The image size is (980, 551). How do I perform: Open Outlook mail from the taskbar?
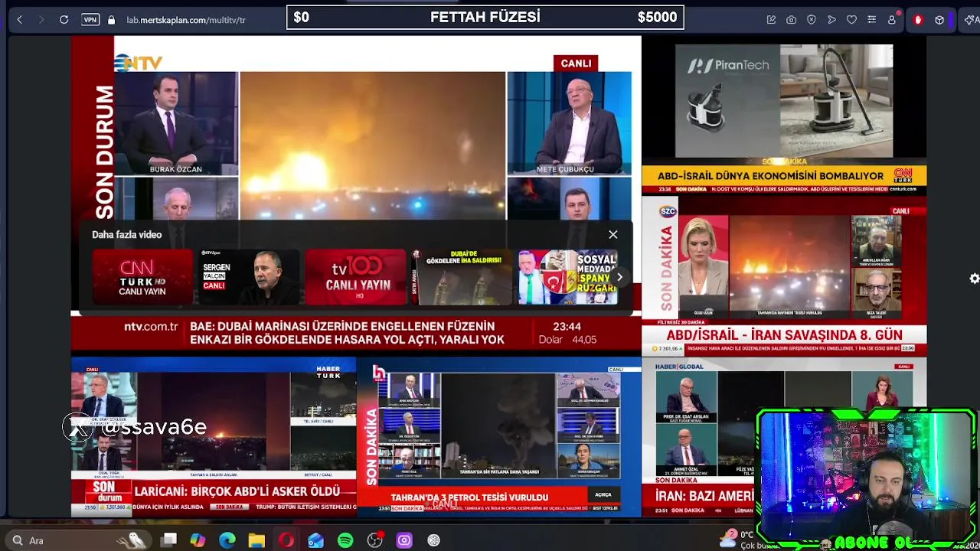click(315, 540)
